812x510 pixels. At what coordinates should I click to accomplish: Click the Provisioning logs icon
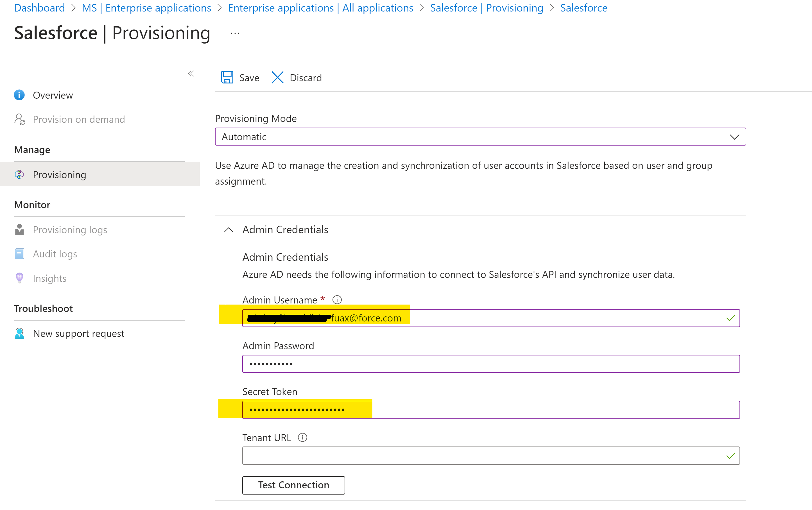click(x=20, y=230)
